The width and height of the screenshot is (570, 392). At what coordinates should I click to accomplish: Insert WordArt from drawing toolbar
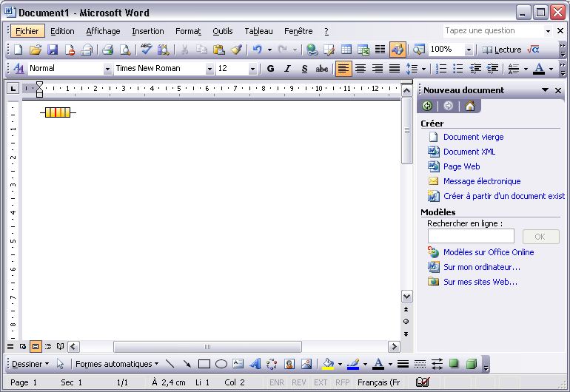255,364
